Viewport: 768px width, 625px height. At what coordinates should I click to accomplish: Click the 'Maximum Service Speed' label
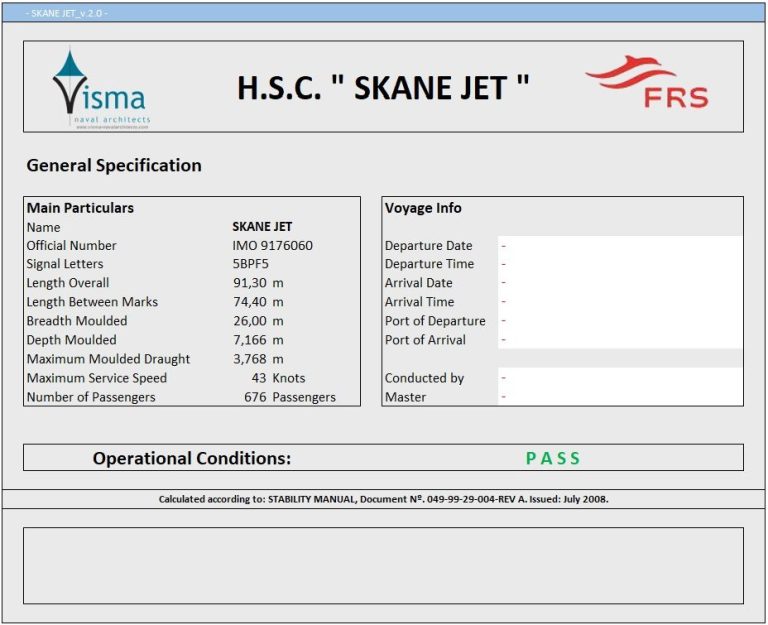click(x=97, y=378)
